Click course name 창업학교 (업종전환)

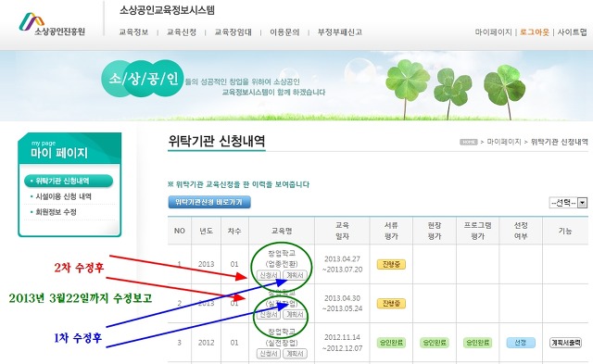click(282, 258)
